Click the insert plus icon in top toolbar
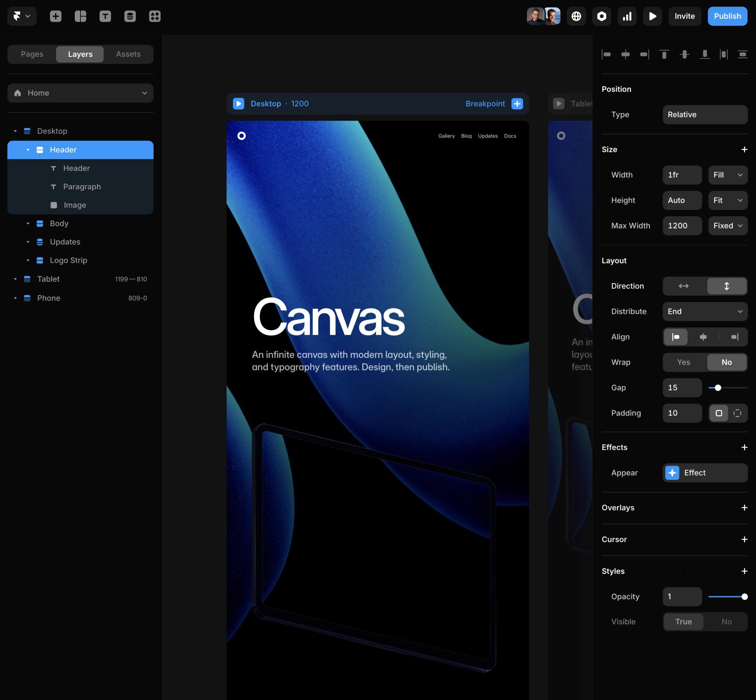 [x=56, y=16]
